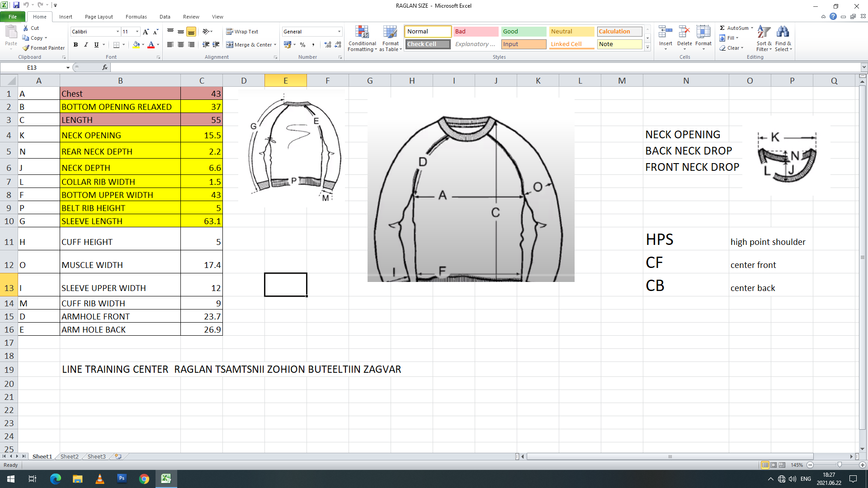
Task: Open the Sheet2 worksheet tab
Action: tap(69, 456)
